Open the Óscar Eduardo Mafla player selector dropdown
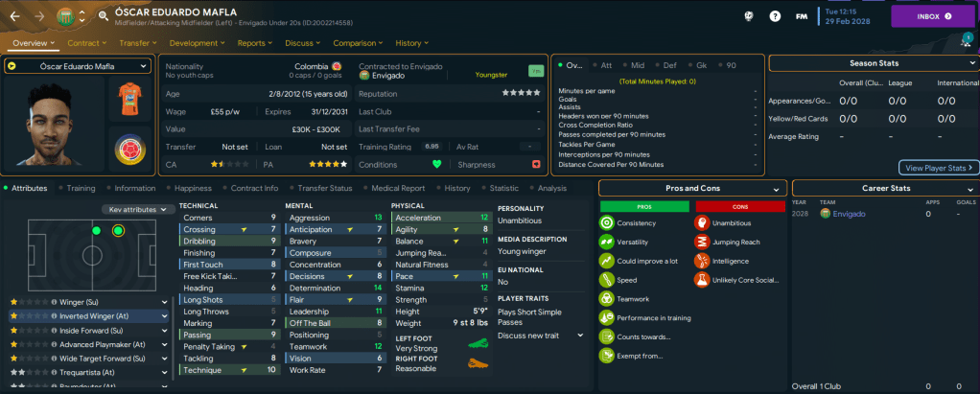The height and width of the screenshot is (394, 980). pos(78,66)
